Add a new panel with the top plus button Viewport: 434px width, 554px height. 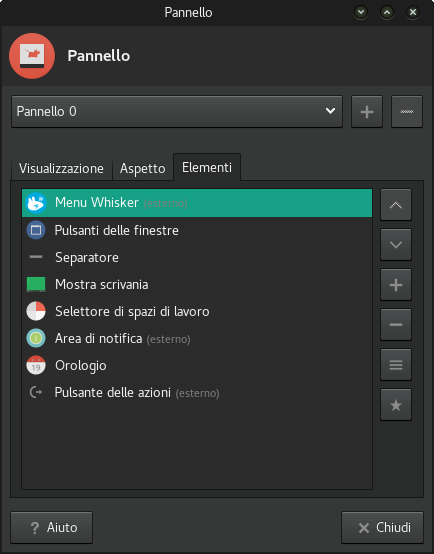[367, 112]
